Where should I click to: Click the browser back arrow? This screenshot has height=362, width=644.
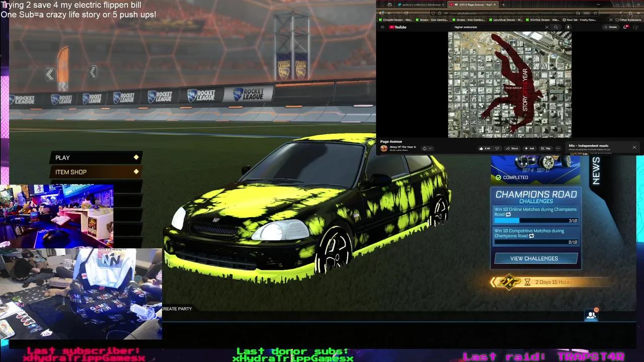389,13
